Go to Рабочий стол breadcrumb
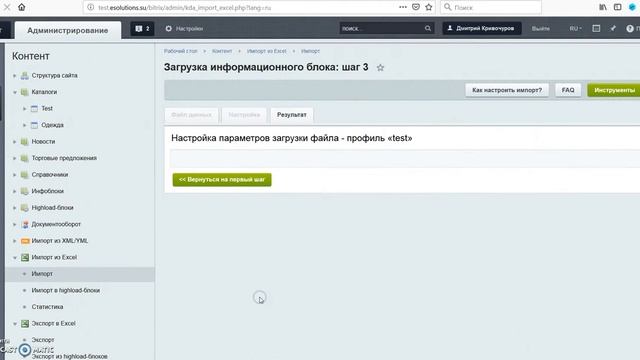640x360 pixels. 180,51
